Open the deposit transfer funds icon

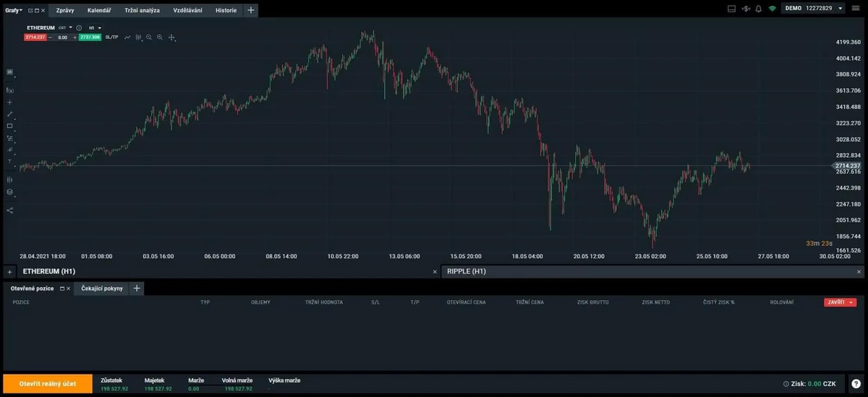[x=746, y=9]
